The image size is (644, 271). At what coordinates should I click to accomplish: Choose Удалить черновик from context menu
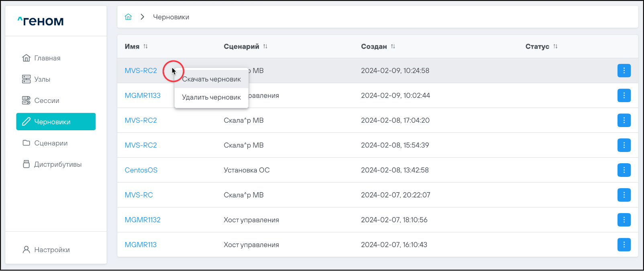212,97
